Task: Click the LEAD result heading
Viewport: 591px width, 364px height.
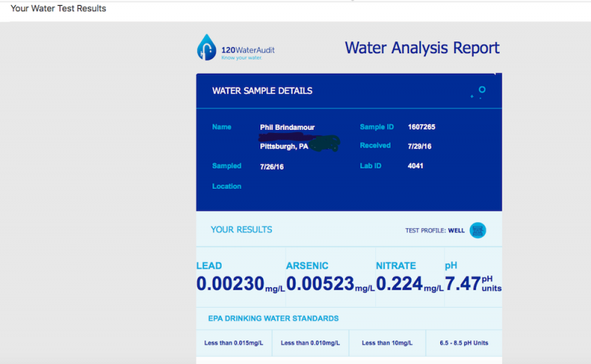Action: (x=209, y=266)
